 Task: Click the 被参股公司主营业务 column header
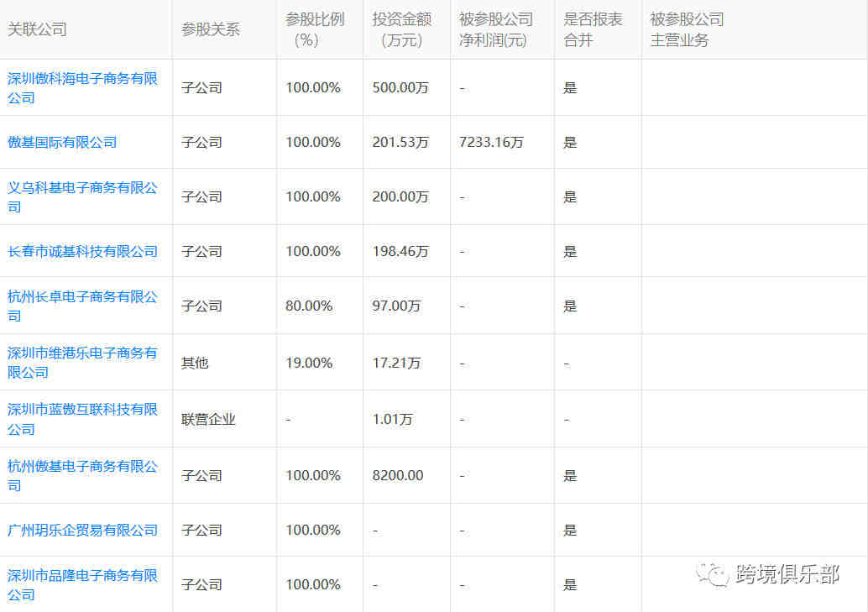(x=687, y=29)
